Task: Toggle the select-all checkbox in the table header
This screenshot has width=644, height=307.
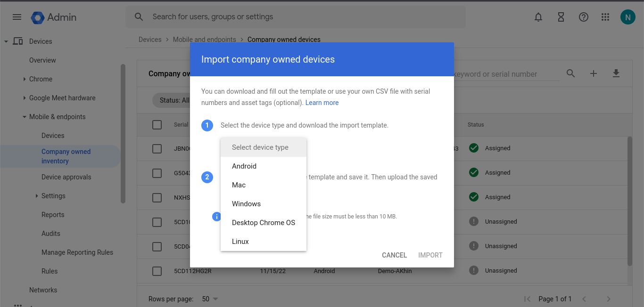Action: point(157,125)
